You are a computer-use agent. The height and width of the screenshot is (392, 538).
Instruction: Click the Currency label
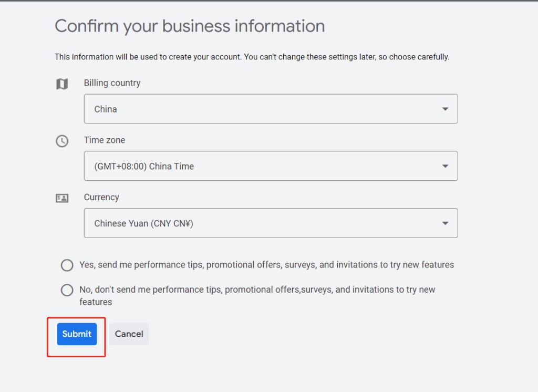click(x=101, y=198)
